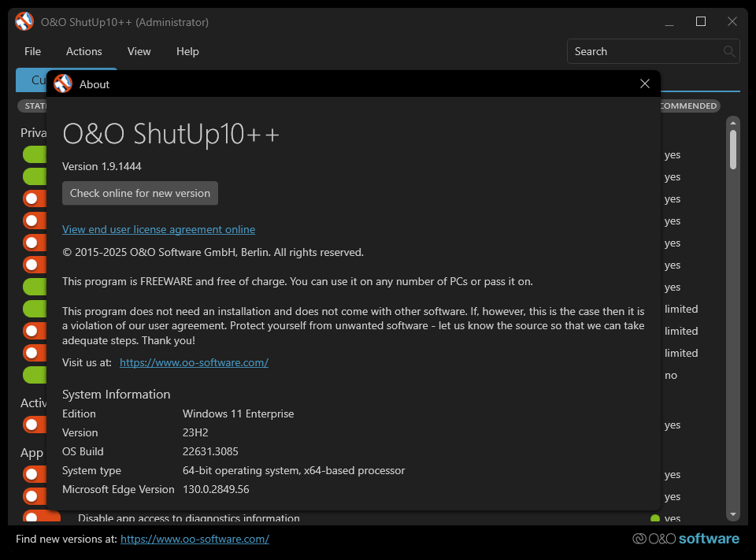Click the logo icon in the About dialog header
The image size is (756, 560).
click(x=63, y=84)
